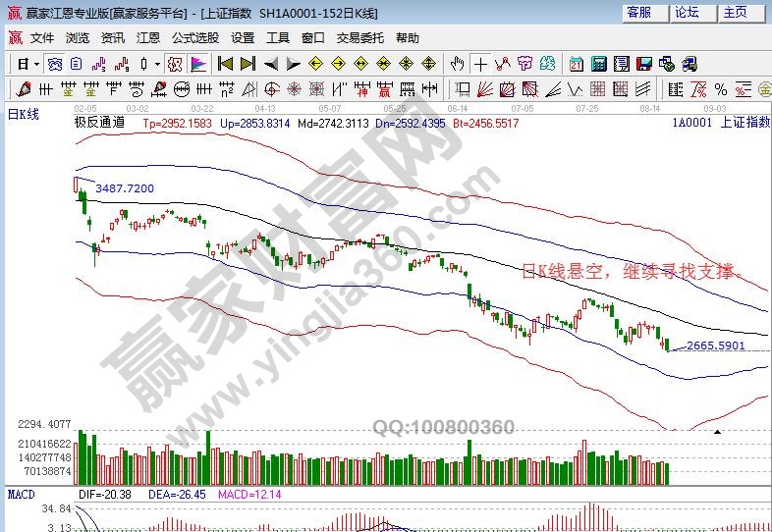Select the crosshair cursor tool

point(480,64)
